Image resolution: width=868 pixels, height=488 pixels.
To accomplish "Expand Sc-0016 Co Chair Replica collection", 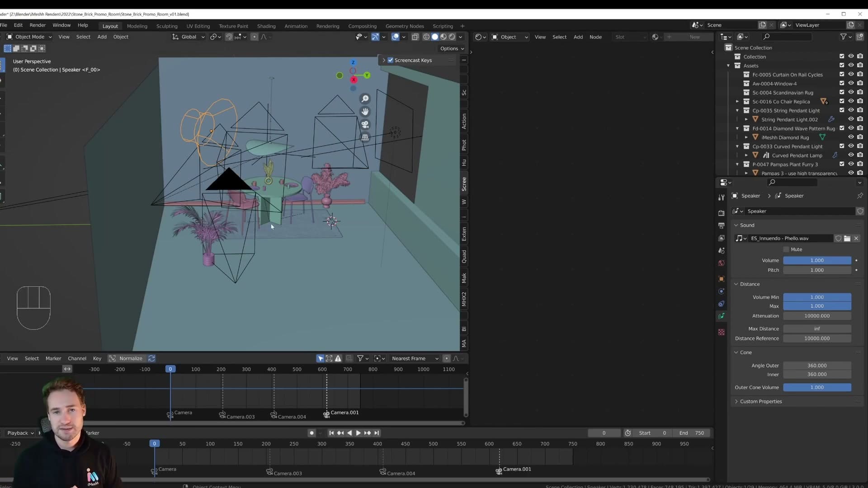I will click(737, 102).
